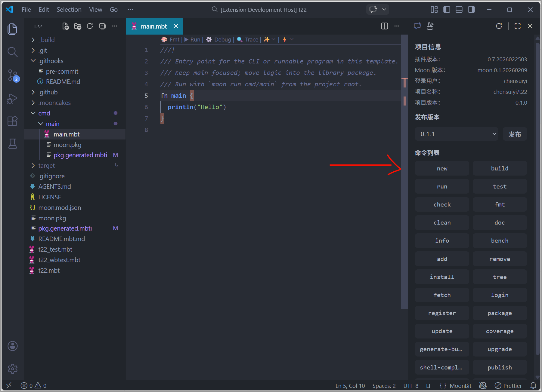
Task: Expand the target folder
Action: tap(75, 165)
